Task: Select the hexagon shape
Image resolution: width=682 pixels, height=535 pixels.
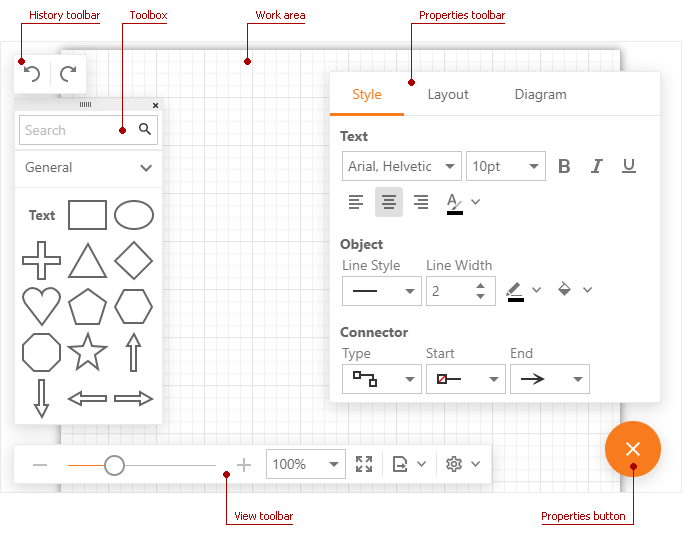Action: tap(133, 306)
